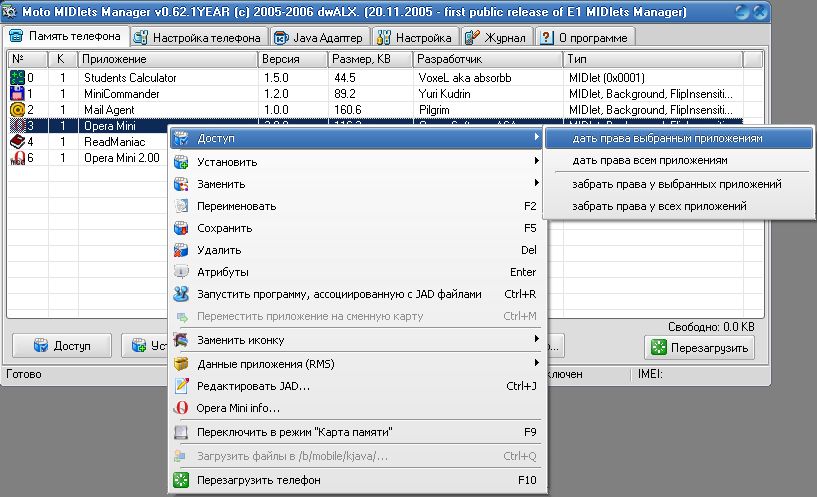
Task: Click the Java Адаптер tab icon
Action: coord(281,38)
